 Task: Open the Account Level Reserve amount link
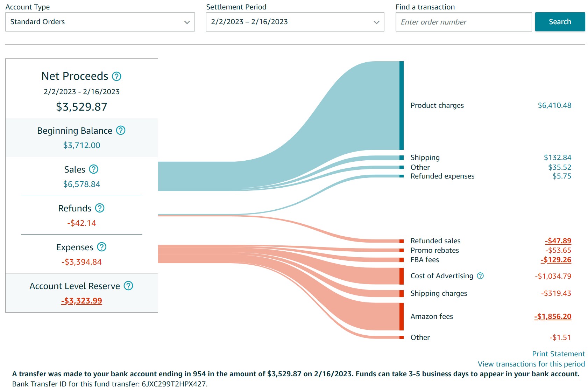point(82,301)
